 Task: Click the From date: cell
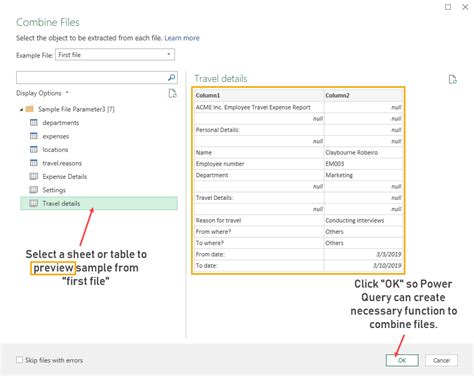click(259, 254)
